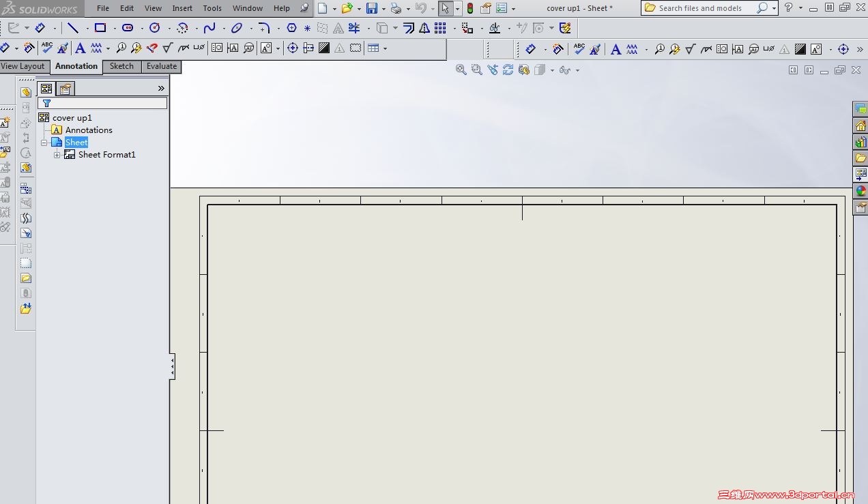Click the Zoom to Fit icon

tap(461, 70)
